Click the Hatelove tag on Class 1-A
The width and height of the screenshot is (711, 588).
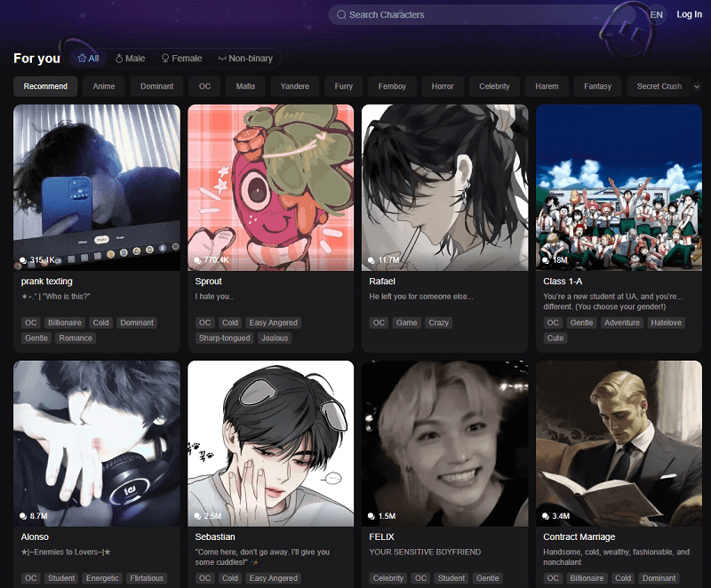(x=666, y=322)
